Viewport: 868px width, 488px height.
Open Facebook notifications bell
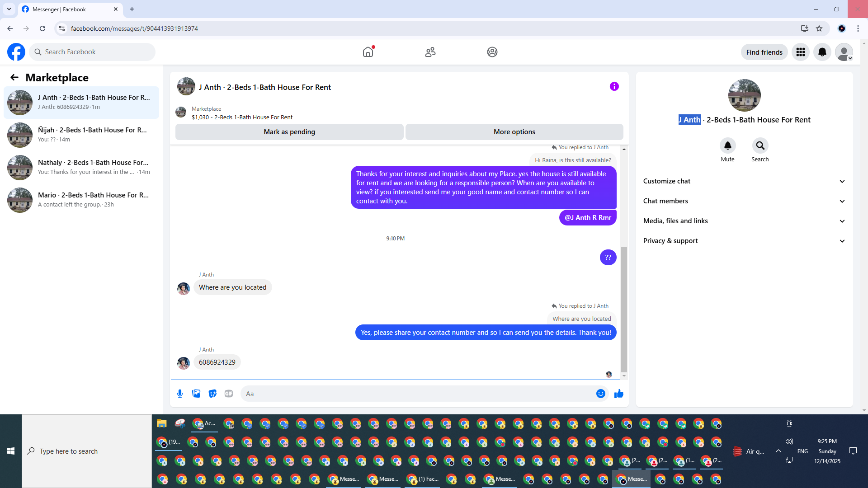coord(822,52)
